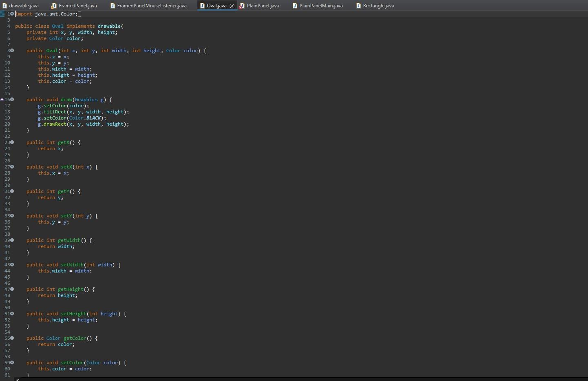Click g.drawRect call on line 20

(x=83, y=124)
